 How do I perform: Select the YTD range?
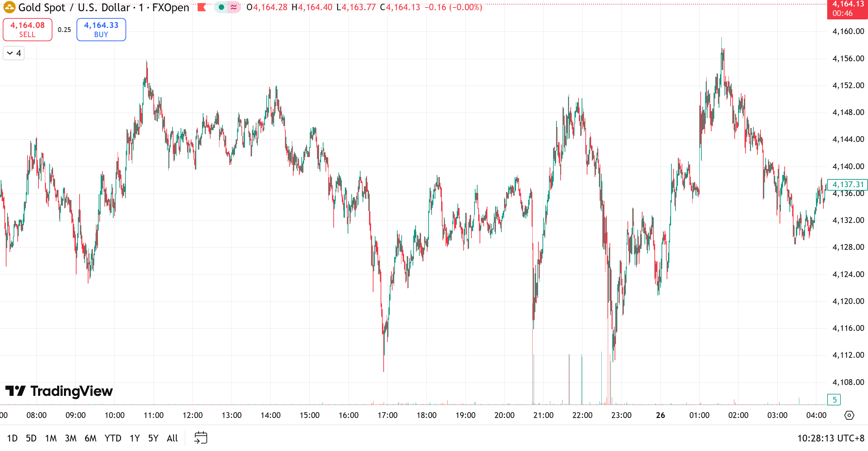click(113, 438)
